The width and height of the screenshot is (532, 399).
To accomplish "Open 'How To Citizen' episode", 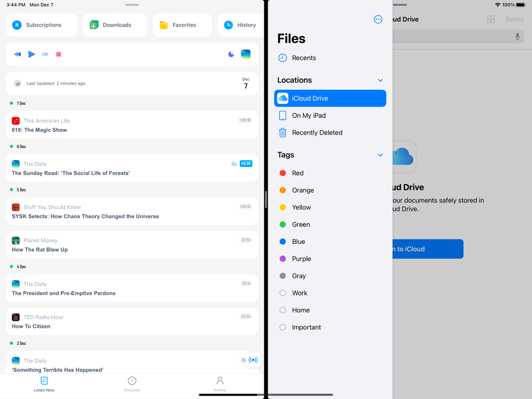I will point(132,321).
